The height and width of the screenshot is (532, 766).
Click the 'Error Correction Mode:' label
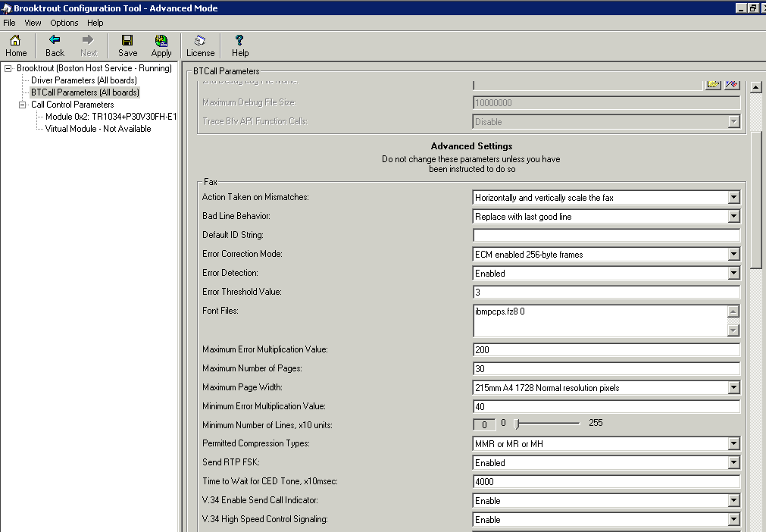(242, 254)
